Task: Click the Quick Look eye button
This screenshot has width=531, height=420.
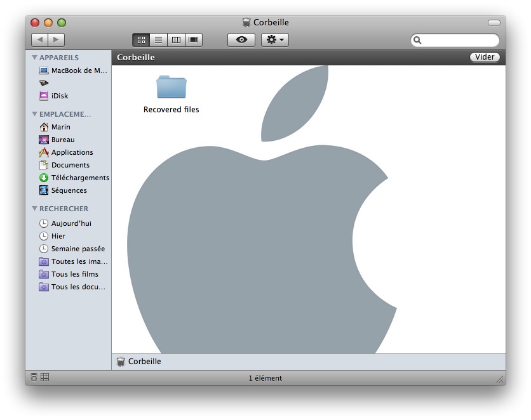Action: coord(241,40)
